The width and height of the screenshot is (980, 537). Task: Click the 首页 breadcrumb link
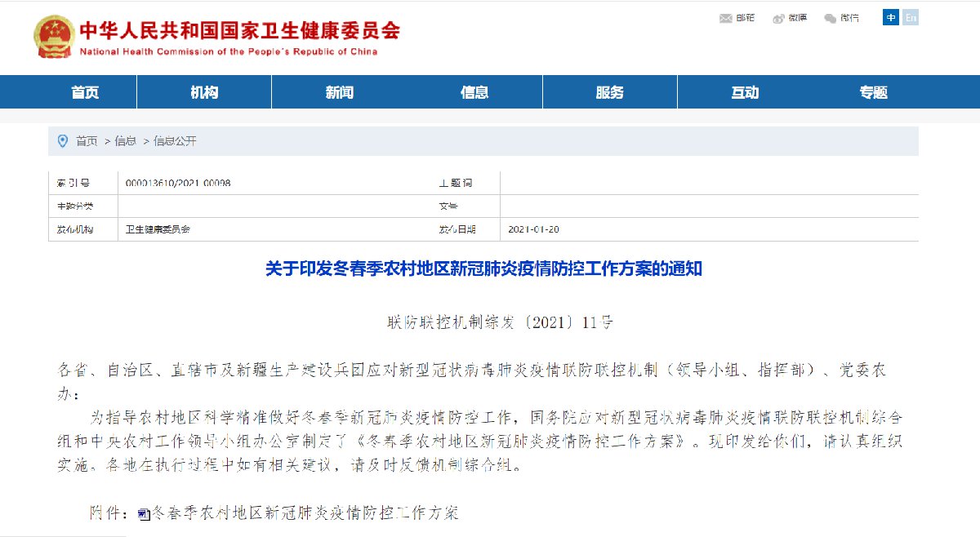[x=87, y=141]
